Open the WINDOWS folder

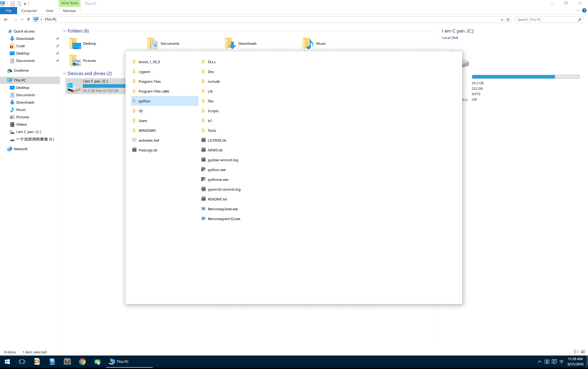(x=147, y=130)
